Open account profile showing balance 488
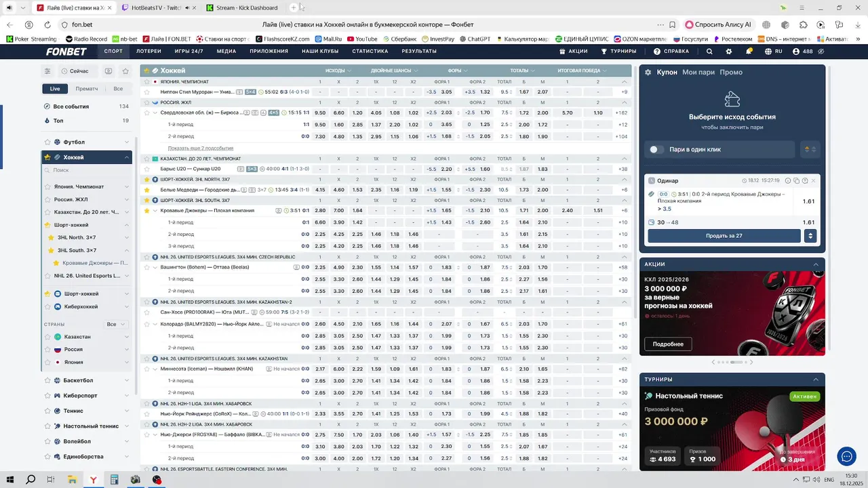 (x=803, y=52)
